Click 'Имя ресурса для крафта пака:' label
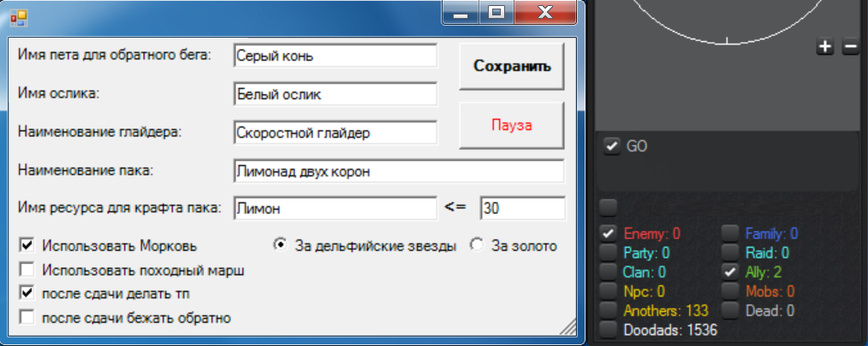 [x=120, y=208]
